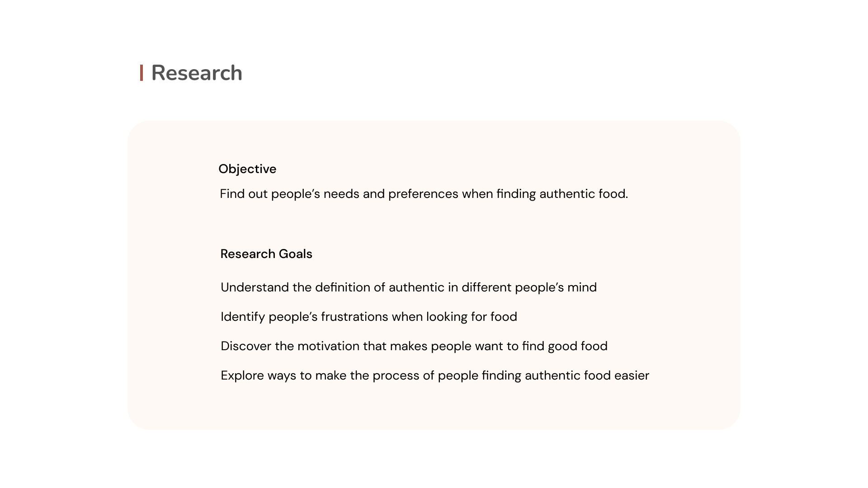Screen dimensions: 868x488
Task: Click the word "Goals" in the heading
Action: pyautogui.click(x=296, y=254)
